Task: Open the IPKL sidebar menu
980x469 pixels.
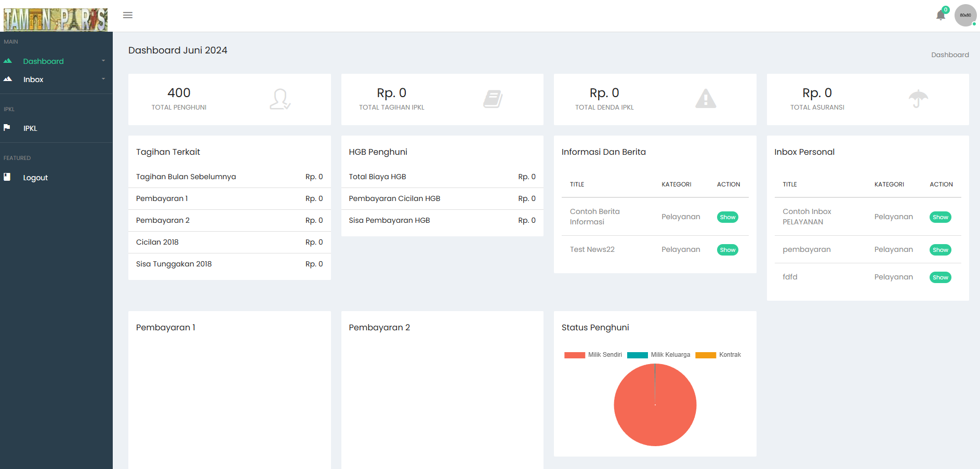Action: pos(30,128)
